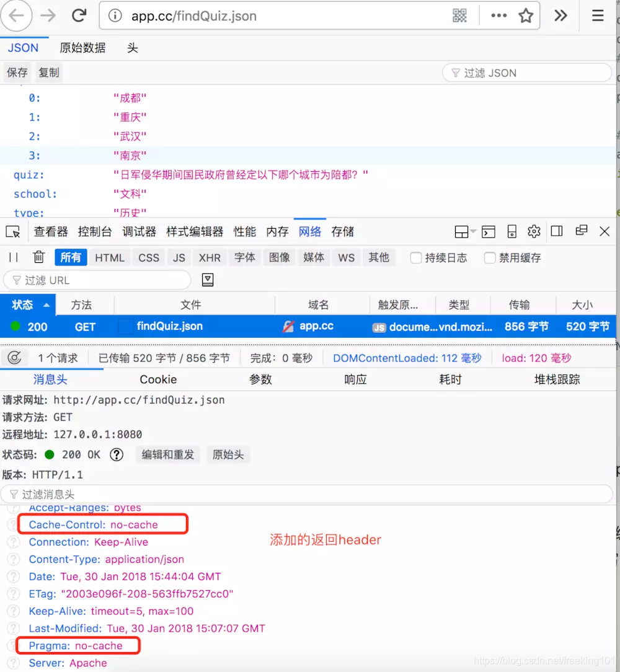Enable the 持续日志 checkbox

pos(417,258)
